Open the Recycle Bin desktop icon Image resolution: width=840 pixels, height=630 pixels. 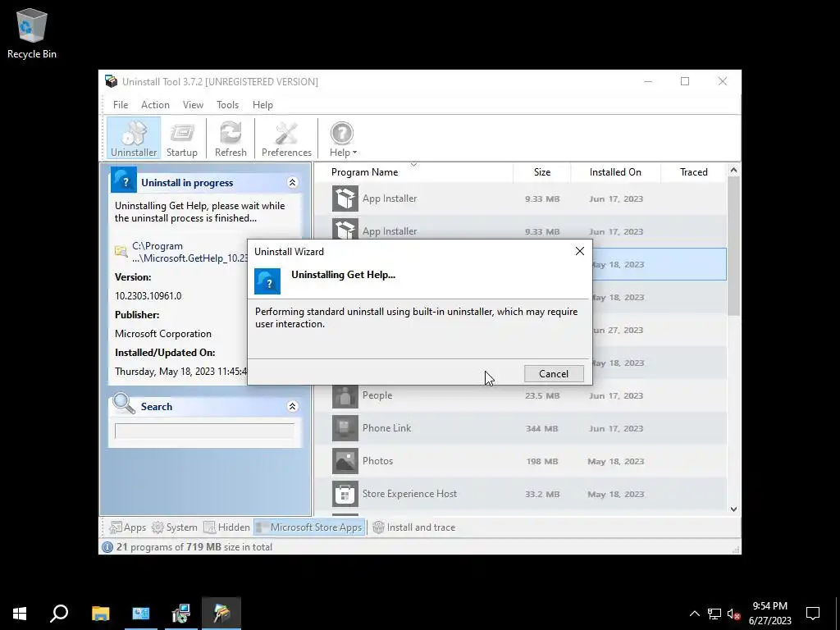32,33
